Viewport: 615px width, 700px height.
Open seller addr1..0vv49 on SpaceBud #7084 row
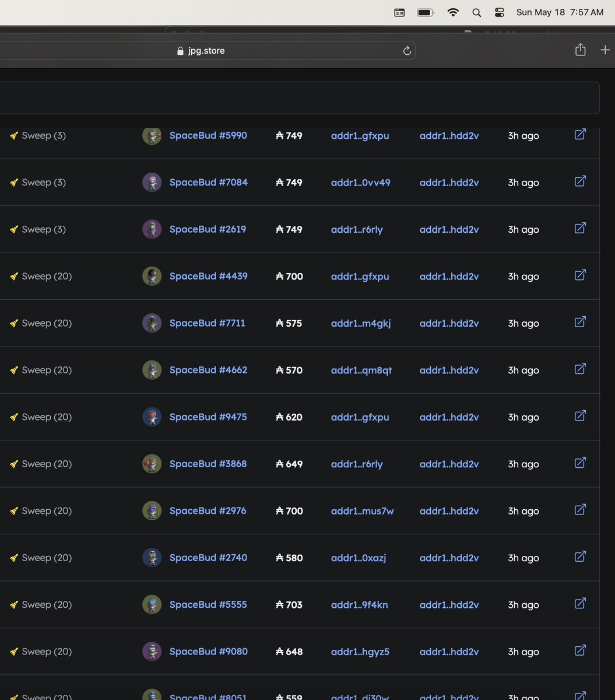(x=361, y=183)
